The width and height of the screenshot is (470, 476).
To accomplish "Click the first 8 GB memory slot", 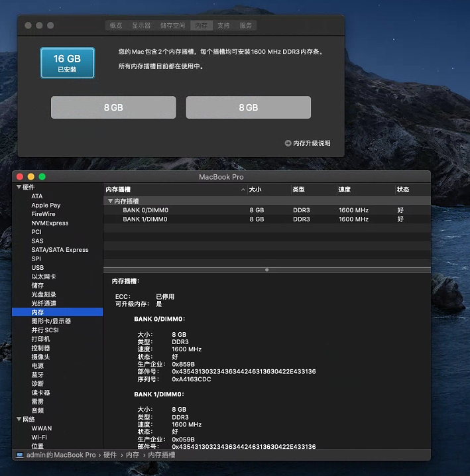I will tap(113, 107).
